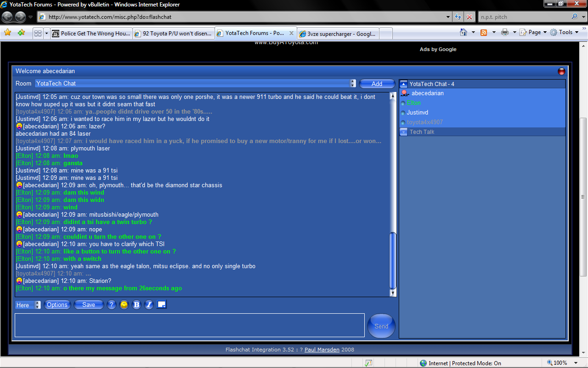Collapse the YotaTech Chat room user list

pos(403,84)
